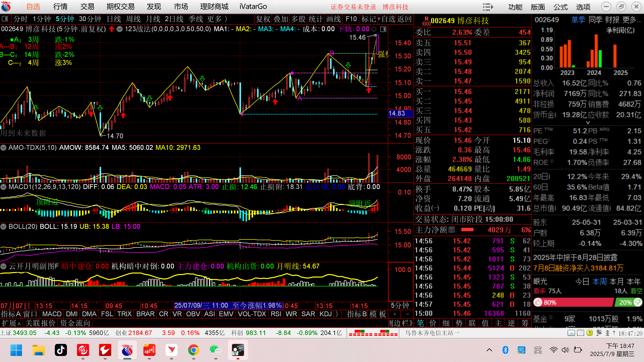644x362 pixels.
Task: Open TikTok from the taskbar
Action: [61, 350]
